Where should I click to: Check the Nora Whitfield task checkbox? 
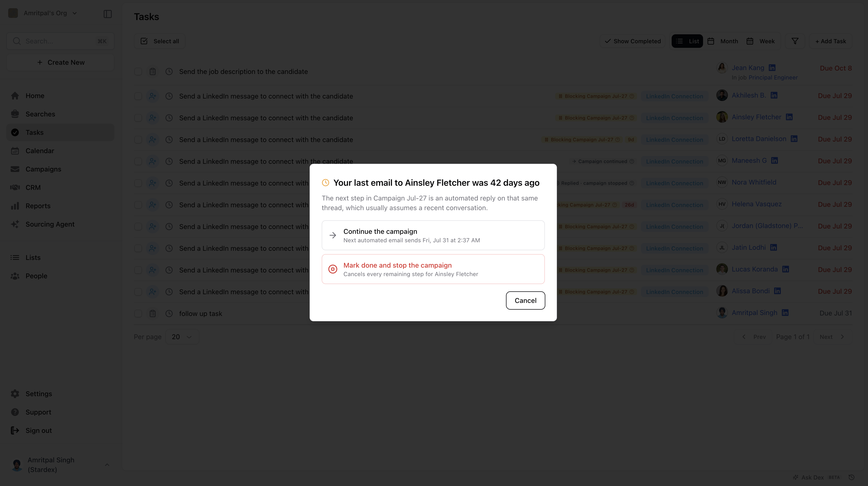(x=138, y=183)
